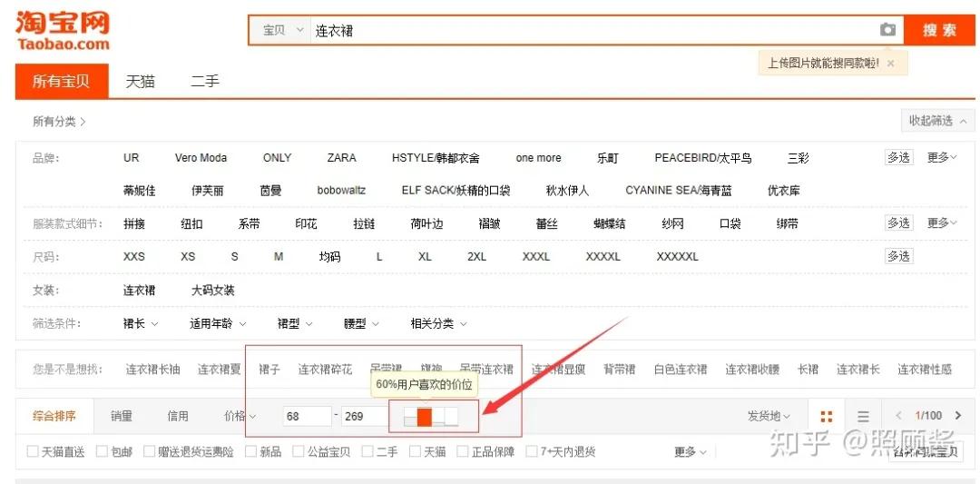Sort results by 销量
This screenshot has width=980, height=484.
122,416
